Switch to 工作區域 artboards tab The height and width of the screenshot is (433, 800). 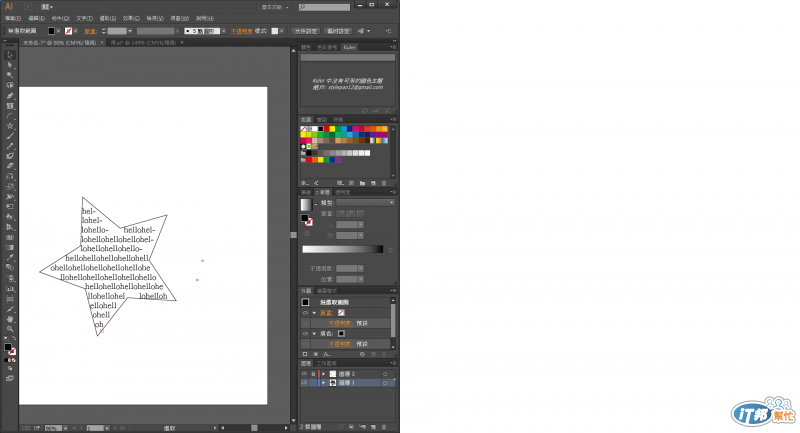pos(326,363)
